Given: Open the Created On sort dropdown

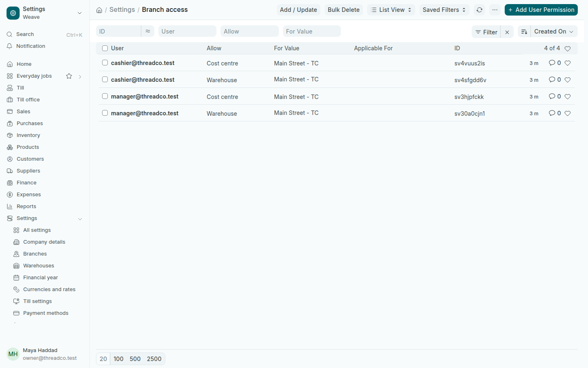Looking at the screenshot, I should point(554,31).
